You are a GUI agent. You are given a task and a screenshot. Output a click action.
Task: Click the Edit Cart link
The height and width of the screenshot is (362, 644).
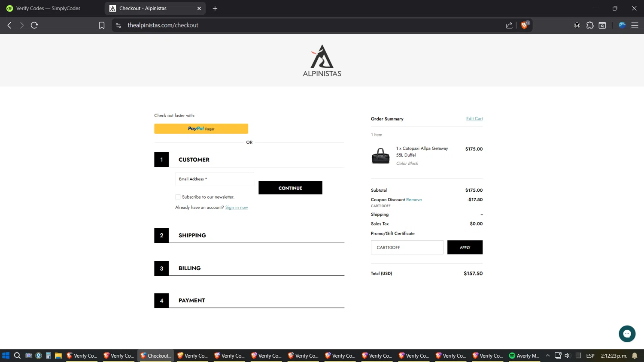[x=474, y=119]
